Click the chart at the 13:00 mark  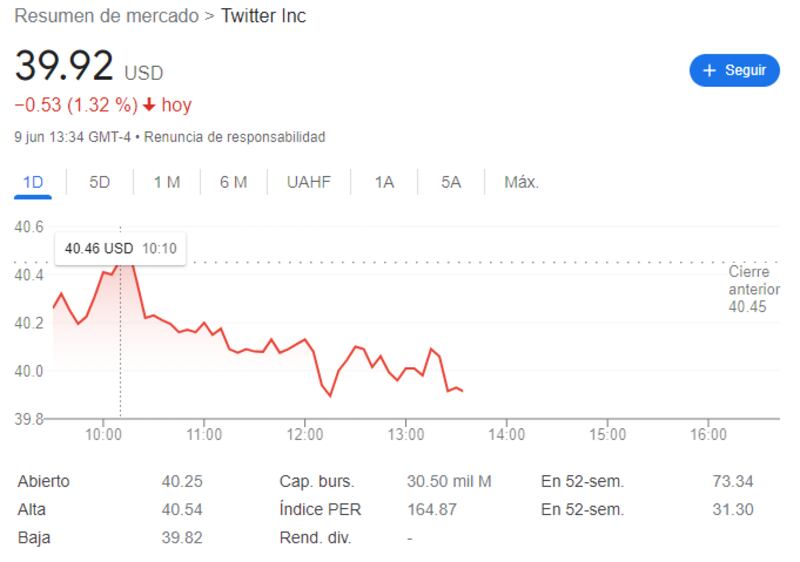[x=405, y=368]
